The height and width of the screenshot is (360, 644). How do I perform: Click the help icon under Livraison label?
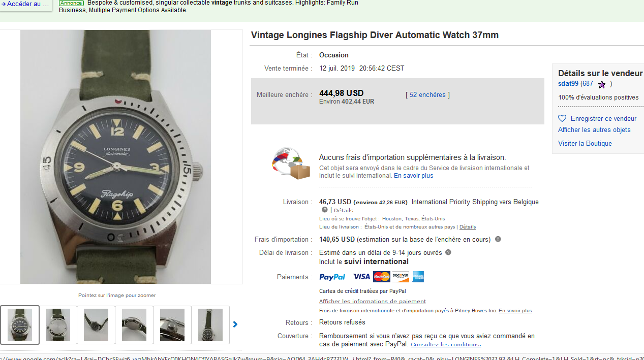click(x=324, y=210)
